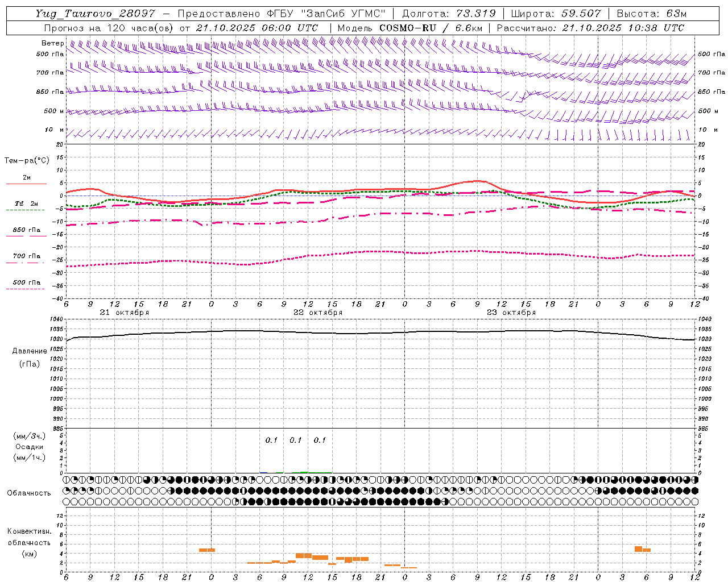This screenshot has width=728, height=582.
Task: Click the 'Прогноз на 120 часа(ов)' header text
Action: (109, 28)
